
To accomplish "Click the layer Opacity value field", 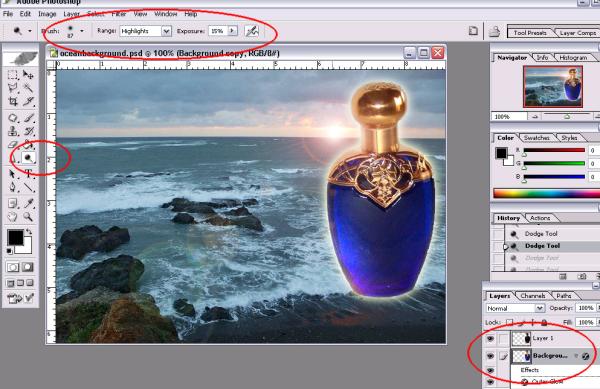I will click(586, 308).
